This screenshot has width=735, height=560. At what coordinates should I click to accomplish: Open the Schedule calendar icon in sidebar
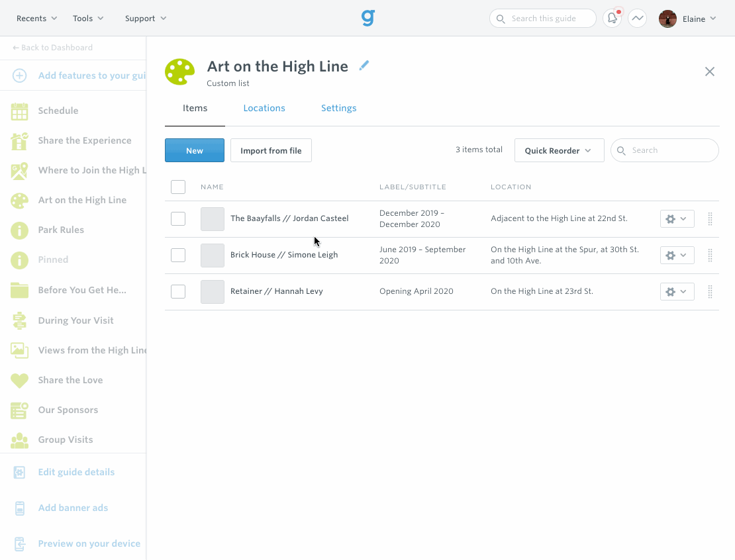[x=20, y=111]
